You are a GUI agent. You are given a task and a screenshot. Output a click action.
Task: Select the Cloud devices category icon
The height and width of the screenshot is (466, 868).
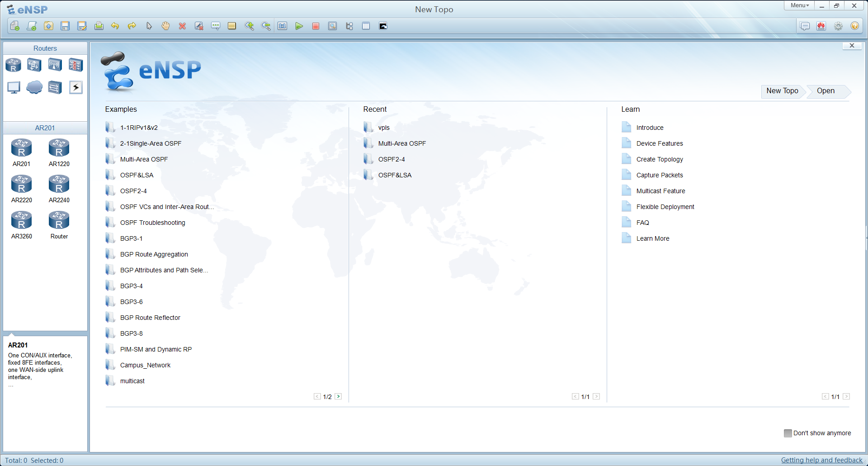point(34,87)
